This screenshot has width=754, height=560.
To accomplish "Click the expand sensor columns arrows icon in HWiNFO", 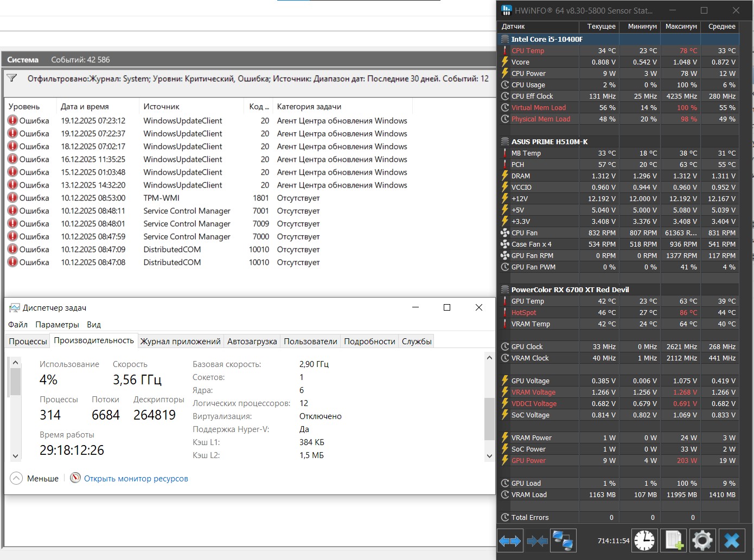I will (510, 540).
